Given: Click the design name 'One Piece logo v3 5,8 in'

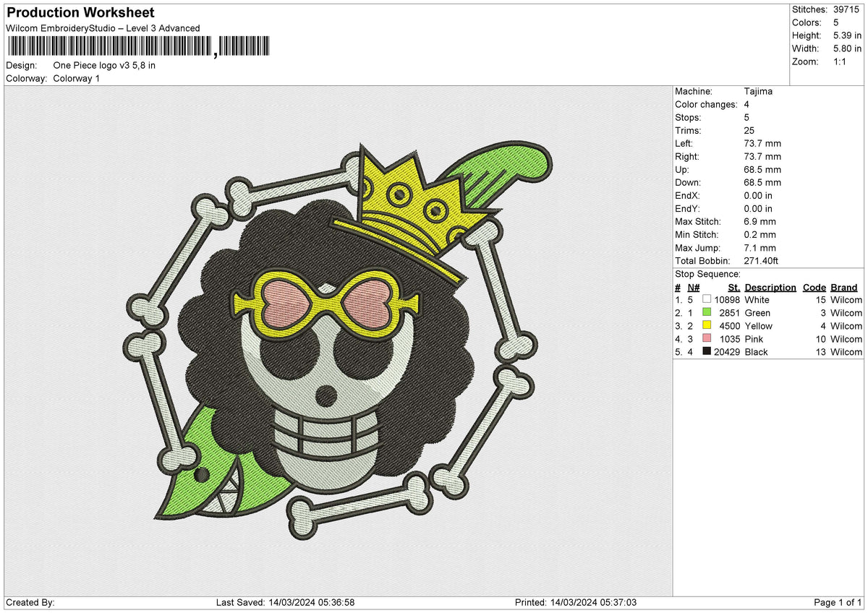Looking at the screenshot, I should 104,65.
